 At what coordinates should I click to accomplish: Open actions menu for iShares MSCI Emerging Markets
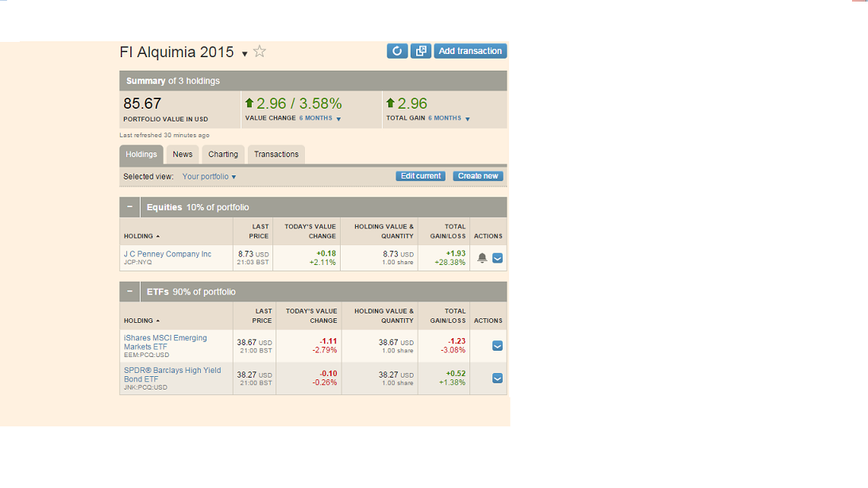[498, 346]
